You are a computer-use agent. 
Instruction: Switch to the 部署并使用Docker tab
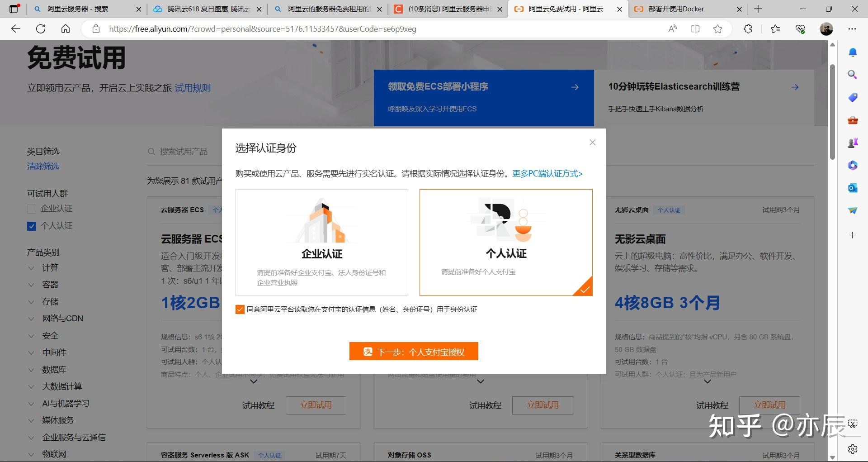[x=688, y=9]
